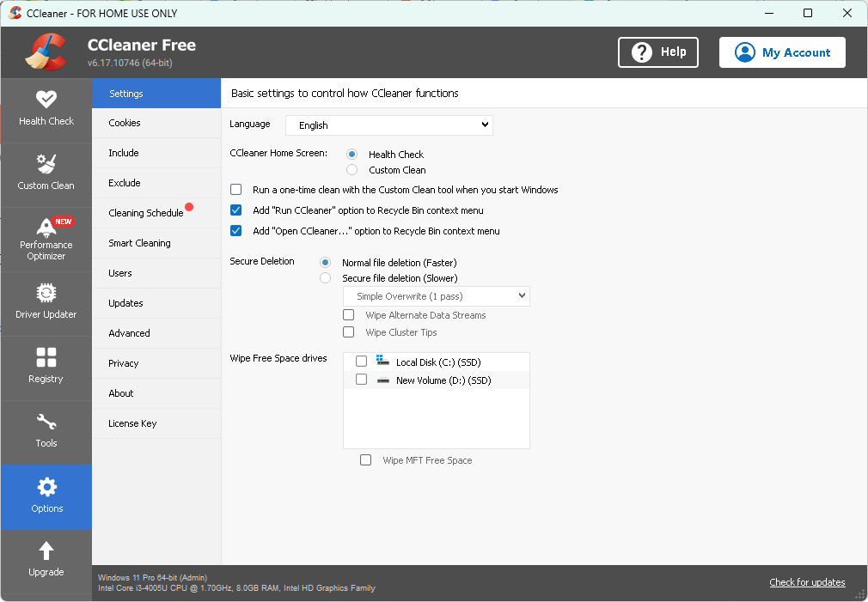Image resolution: width=868 pixels, height=602 pixels.
Task: Open the Tools wrench icon
Action: [46, 423]
